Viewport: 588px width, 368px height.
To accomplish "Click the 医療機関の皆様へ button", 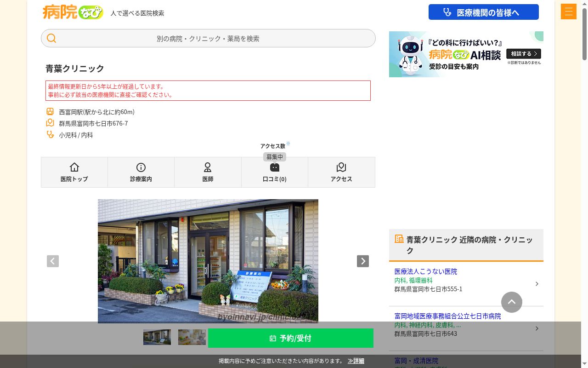I will click(484, 12).
